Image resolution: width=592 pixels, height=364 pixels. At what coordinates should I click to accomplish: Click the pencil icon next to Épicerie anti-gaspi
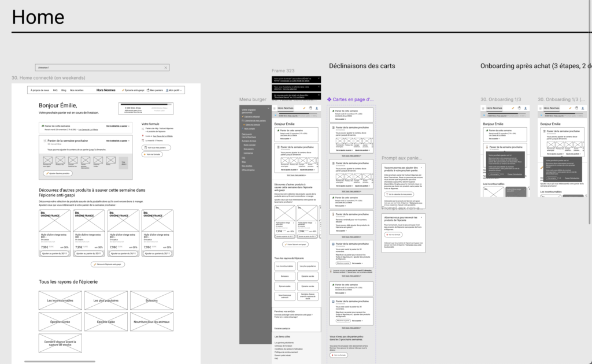point(123,90)
